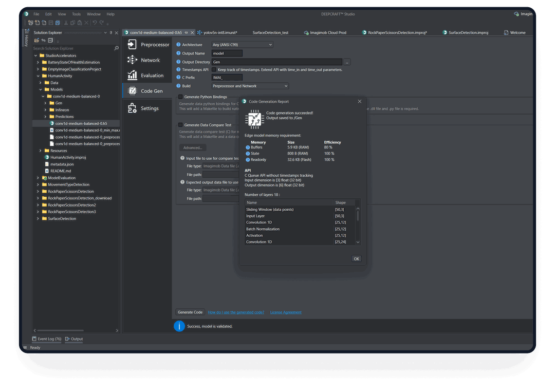
Task: Click the Settings gear icon in sidebar
Action: point(132,108)
